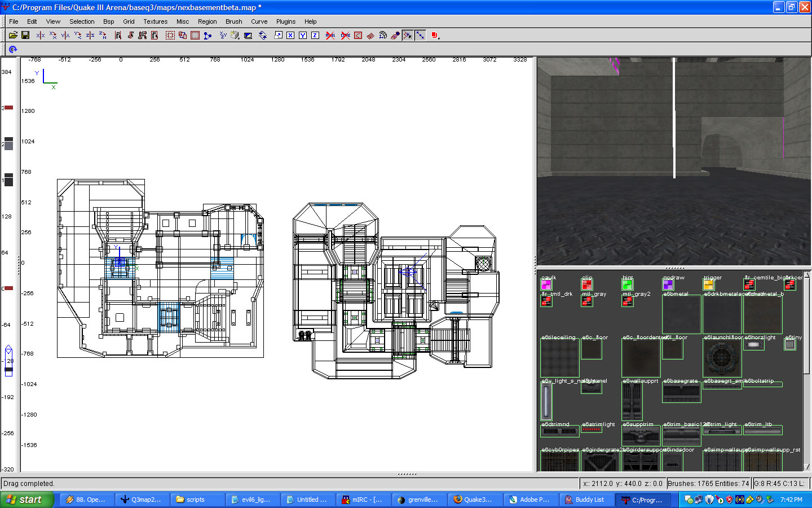Viewport: 812px width, 508px height.
Task: Select the e6basegrate texture thumbnail
Action: tap(682, 392)
